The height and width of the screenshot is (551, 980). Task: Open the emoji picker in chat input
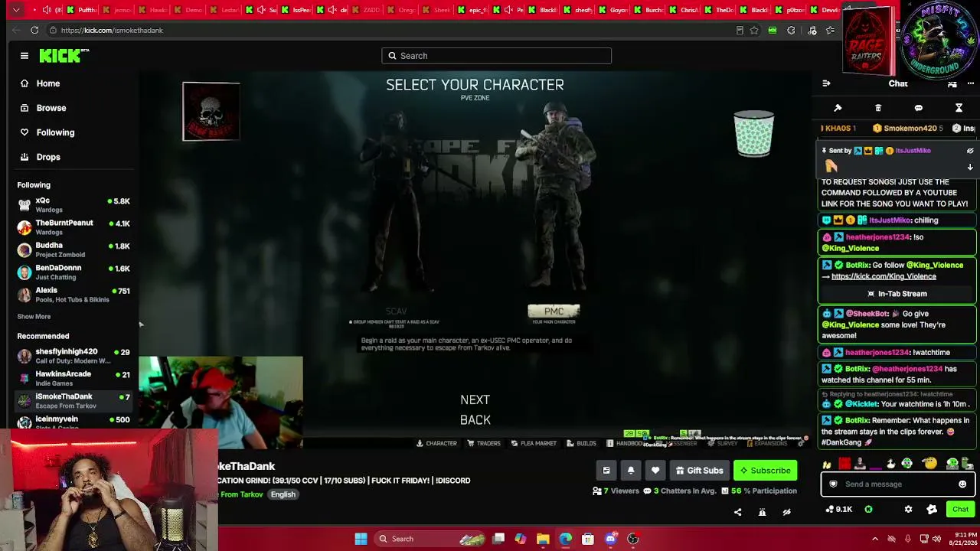(962, 484)
